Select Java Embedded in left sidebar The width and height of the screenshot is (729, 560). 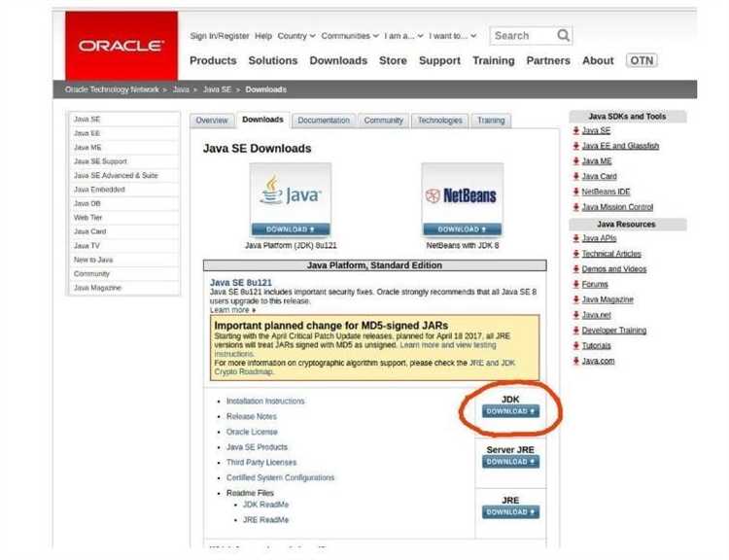pos(124,190)
